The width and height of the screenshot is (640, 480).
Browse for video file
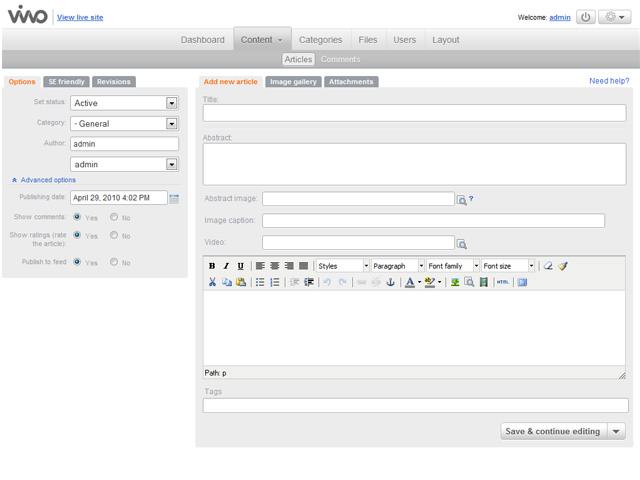click(x=462, y=244)
